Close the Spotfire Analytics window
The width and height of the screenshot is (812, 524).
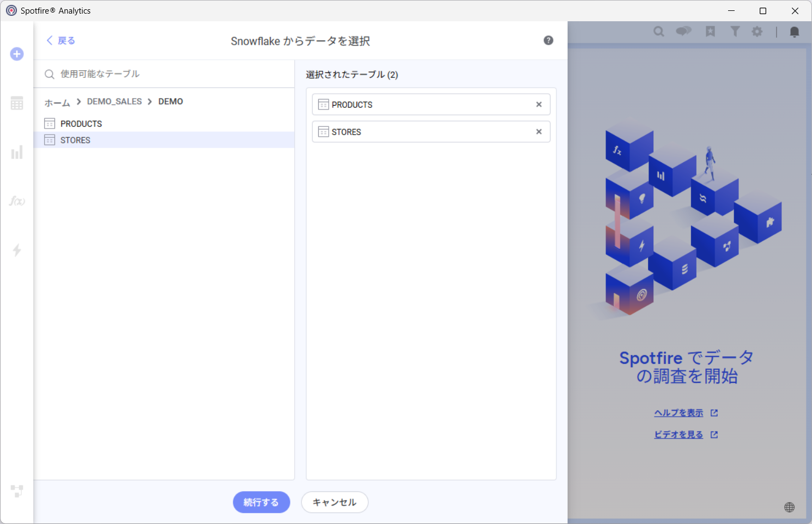click(795, 10)
